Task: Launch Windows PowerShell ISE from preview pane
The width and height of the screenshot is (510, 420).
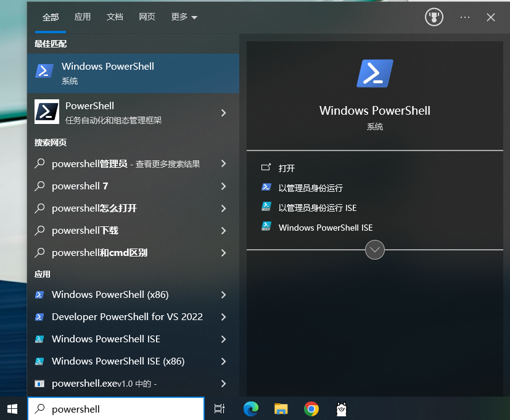Action: tap(326, 228)
